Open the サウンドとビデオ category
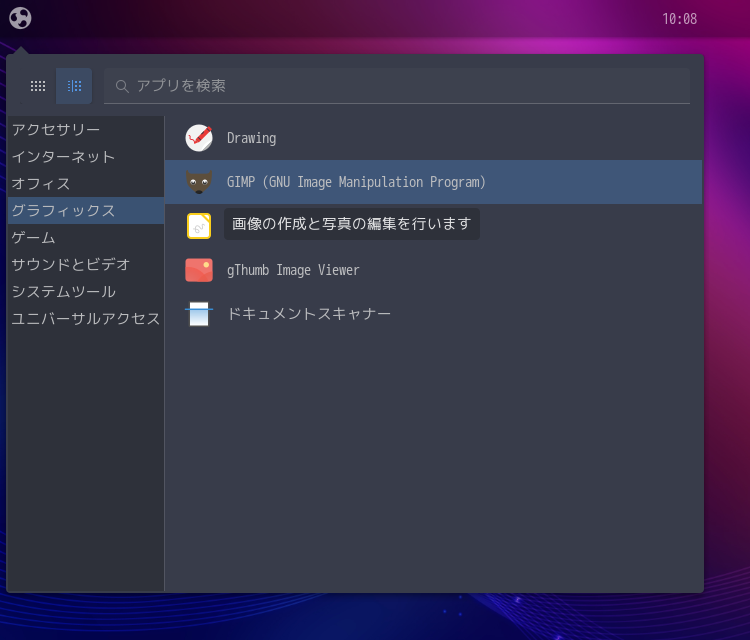This screenshot has width=750, height=640. tap(86, 265)
